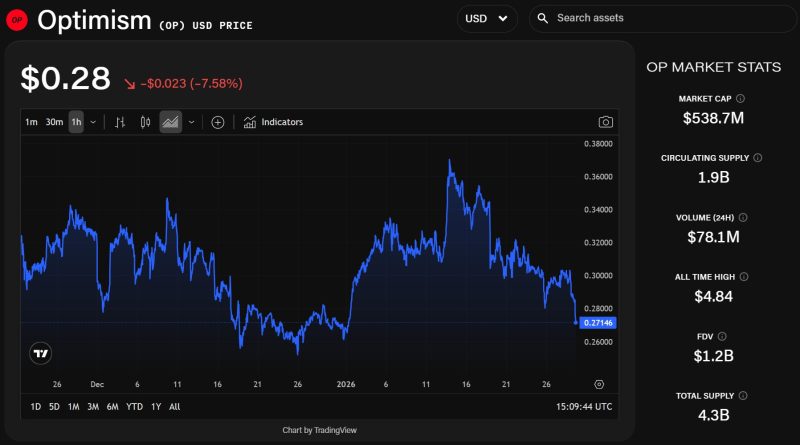Click the TradingView logo on chart
Image resolution: width=800 pixels, height=445 pixels.
41,353
